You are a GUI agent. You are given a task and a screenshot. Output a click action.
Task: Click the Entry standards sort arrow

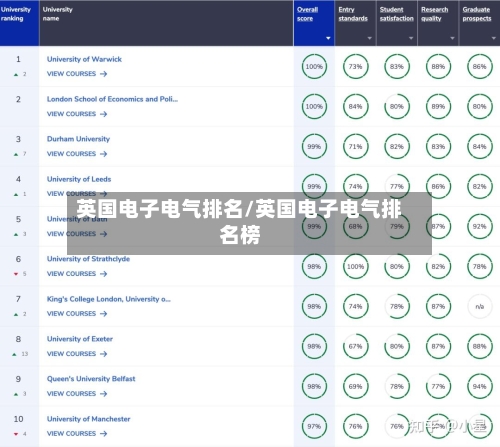369,38
